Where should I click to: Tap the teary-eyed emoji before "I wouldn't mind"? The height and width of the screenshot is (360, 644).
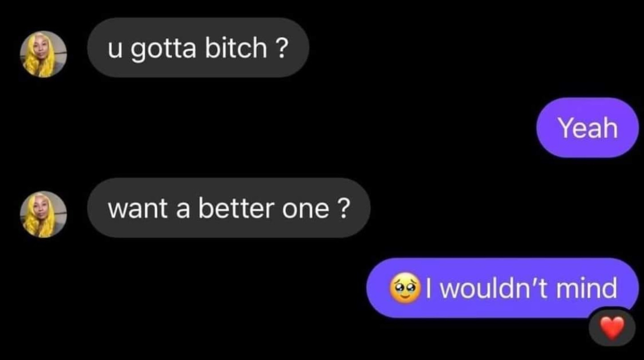(x=406, y=288)
